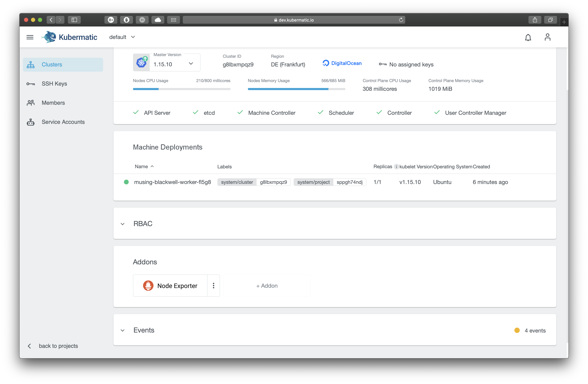The image size is (588, 384).
Task: Reload the page in address bar
Action: (401, 20)
